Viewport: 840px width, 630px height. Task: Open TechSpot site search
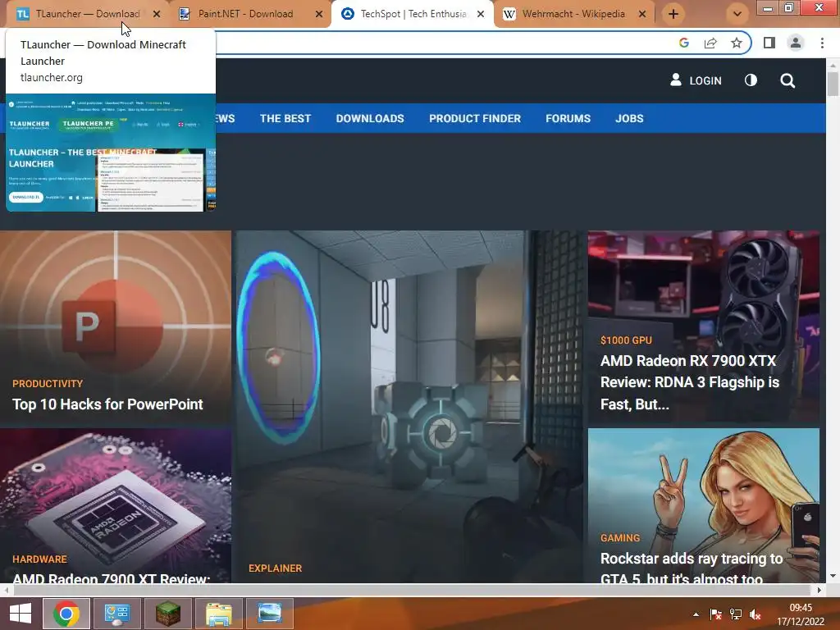[787, 81]
